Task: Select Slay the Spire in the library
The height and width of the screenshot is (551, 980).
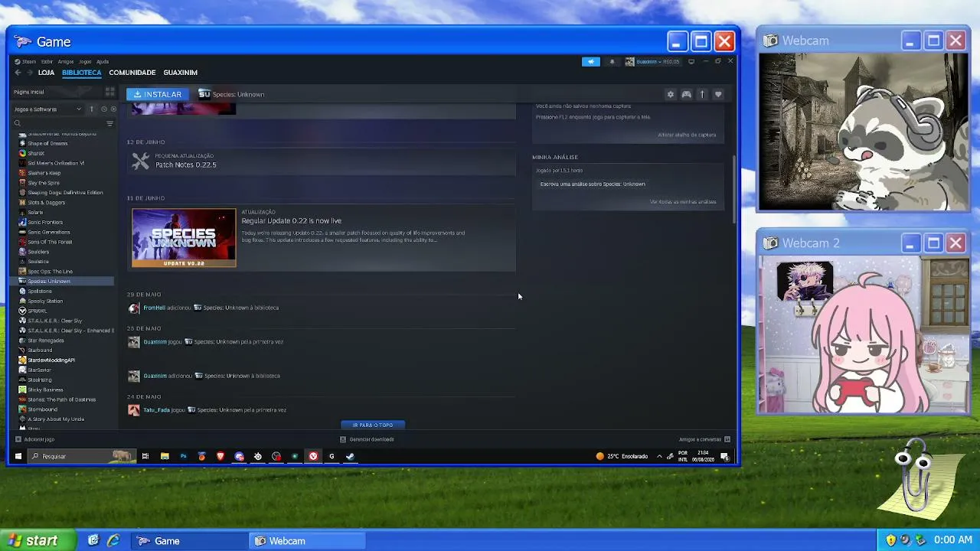Action: [44, 183]
